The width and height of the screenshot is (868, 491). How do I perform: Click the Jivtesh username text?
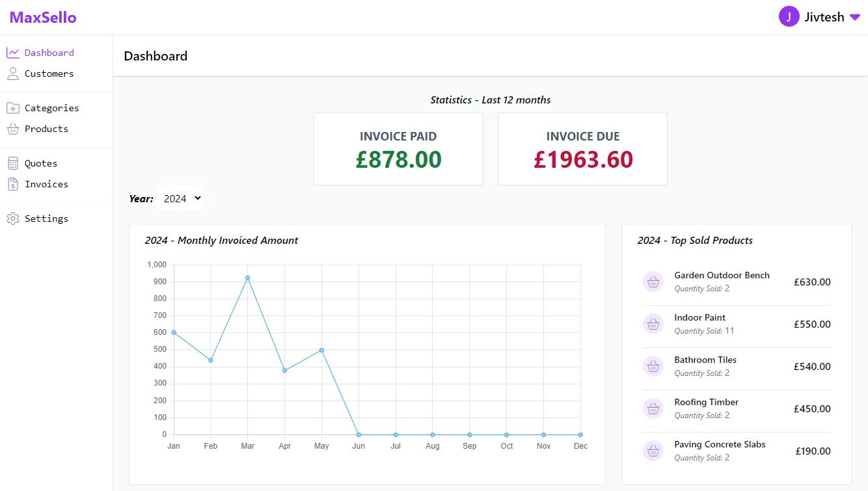(824, 18)
